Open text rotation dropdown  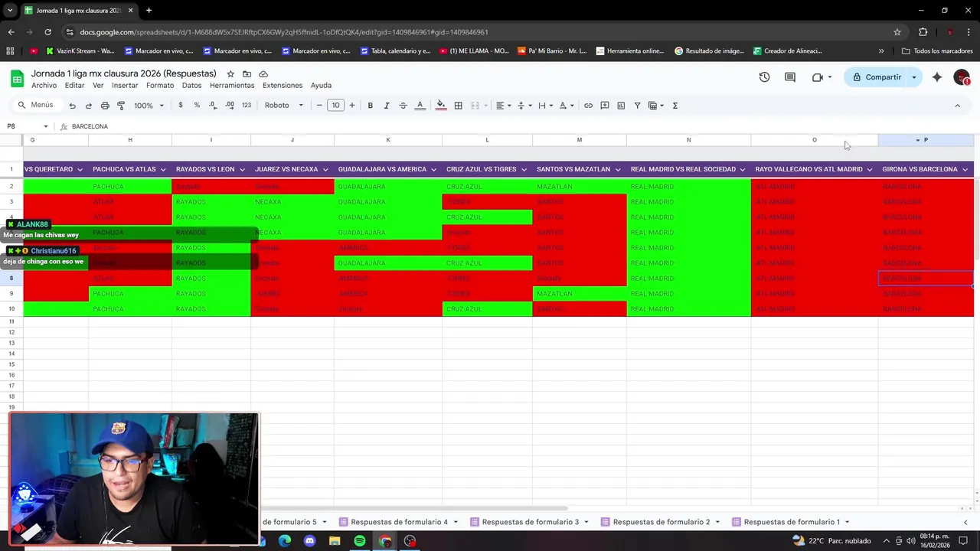566,106
